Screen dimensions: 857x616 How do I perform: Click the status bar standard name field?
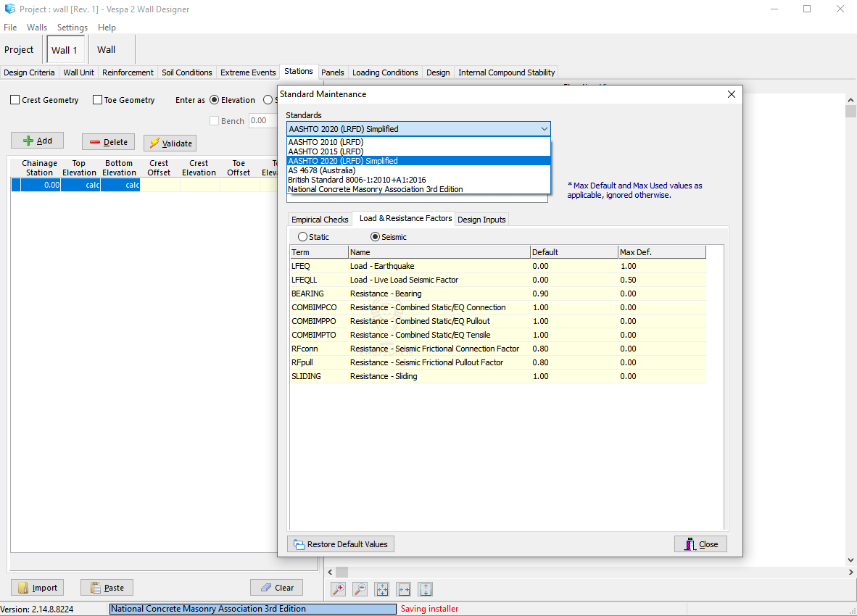[252, 609]
